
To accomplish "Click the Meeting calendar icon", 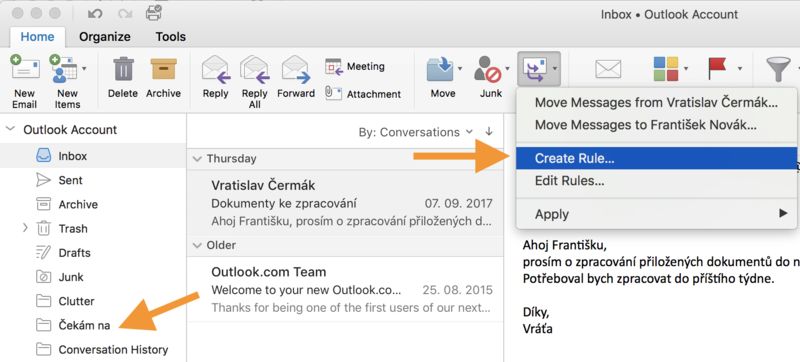I will pyautogui.click(x=333, y=66).
